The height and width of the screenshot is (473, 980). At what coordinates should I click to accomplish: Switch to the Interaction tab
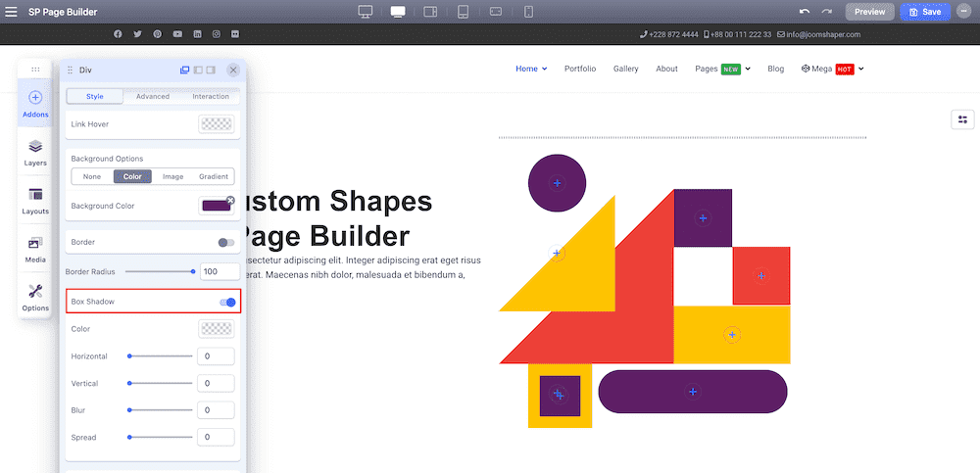tap(211, 96)
